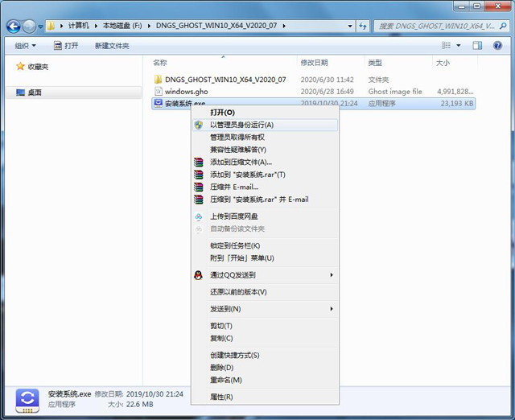Screen dimensions: 515x420
Task: Sort by 类型 column header
Action: tap(375, 63)
